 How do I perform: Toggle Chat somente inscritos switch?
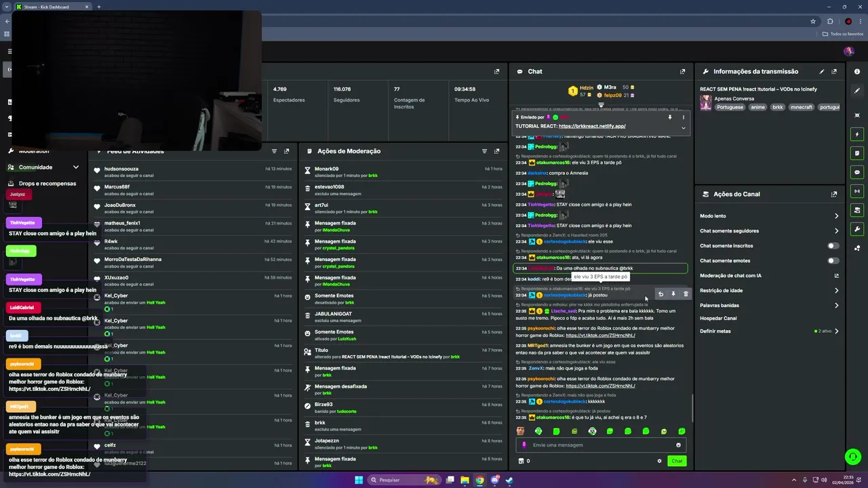point(833,246)
